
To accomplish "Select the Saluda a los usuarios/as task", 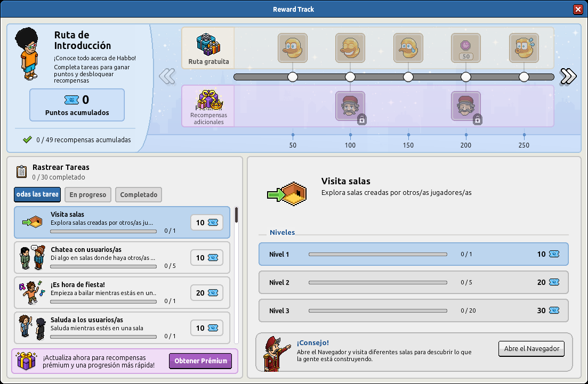I will pos(122,328).
